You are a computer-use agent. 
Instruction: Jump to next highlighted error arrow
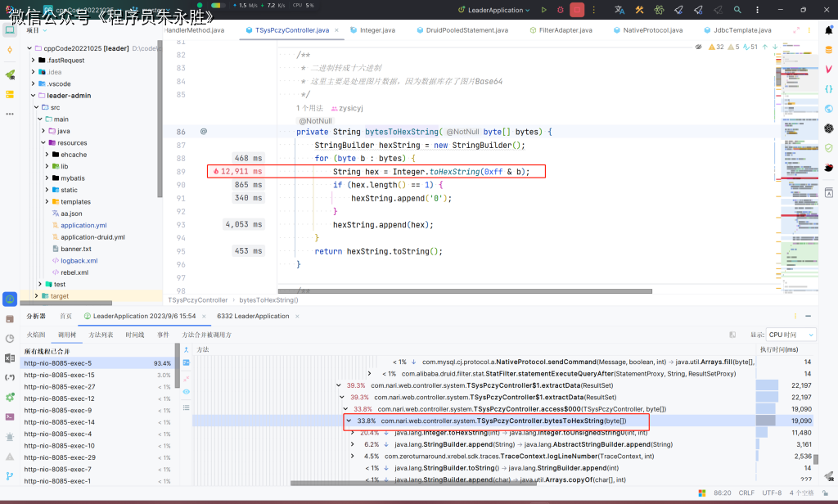click(x=775, y=47)
